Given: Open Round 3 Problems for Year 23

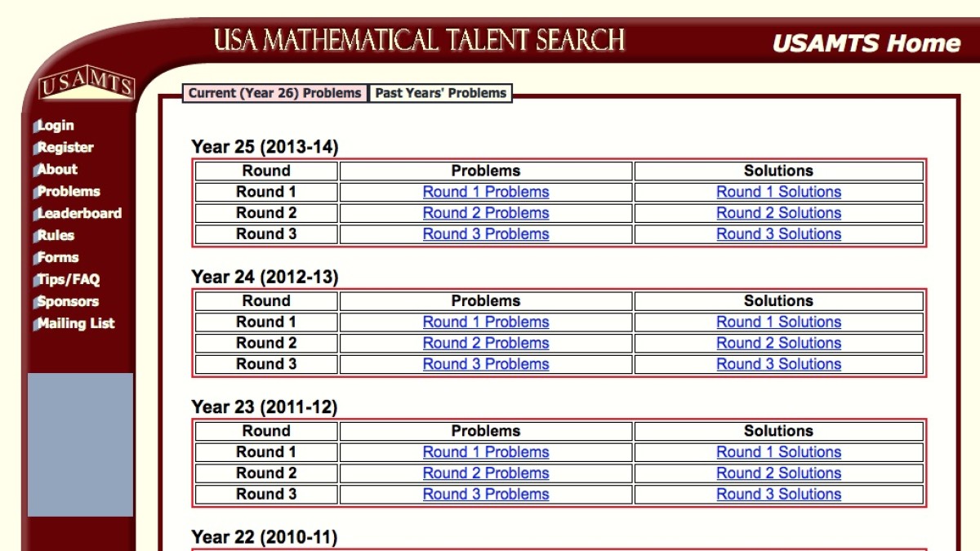Looking at the screenshot, I should [486, 494].
